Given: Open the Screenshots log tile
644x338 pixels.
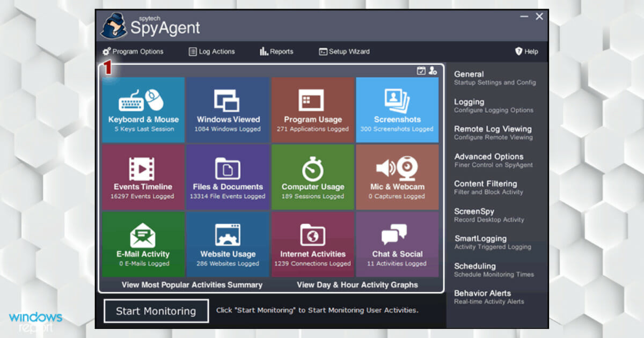Looking at the screenshot, I should pyautogui.click(x=397, y=110).
